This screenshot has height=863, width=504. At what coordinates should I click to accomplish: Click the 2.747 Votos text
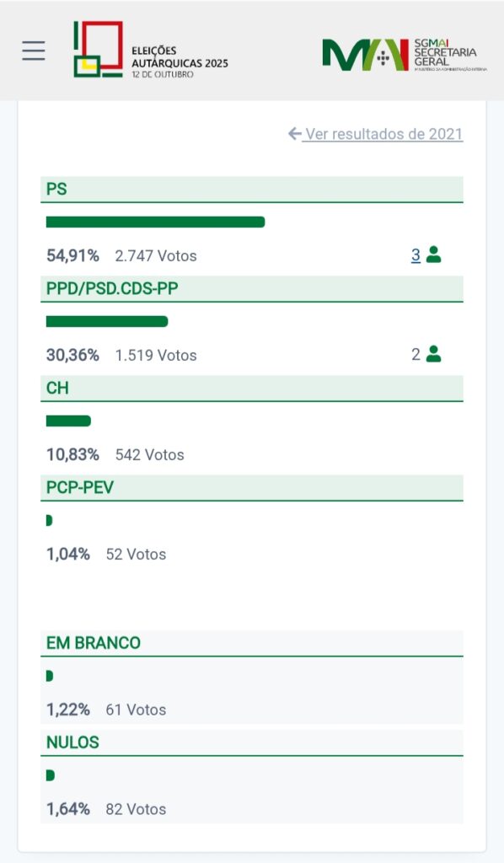tap(156, 256)
